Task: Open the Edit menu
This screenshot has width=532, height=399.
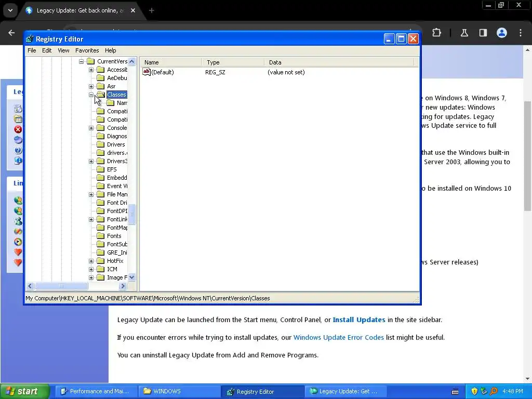Action: click(47, 50)
